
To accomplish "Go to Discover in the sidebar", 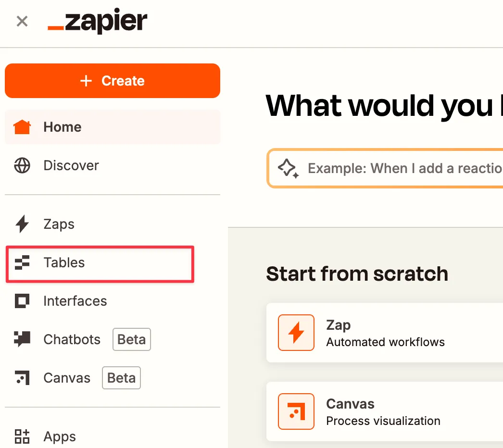I will click(71, 166).
